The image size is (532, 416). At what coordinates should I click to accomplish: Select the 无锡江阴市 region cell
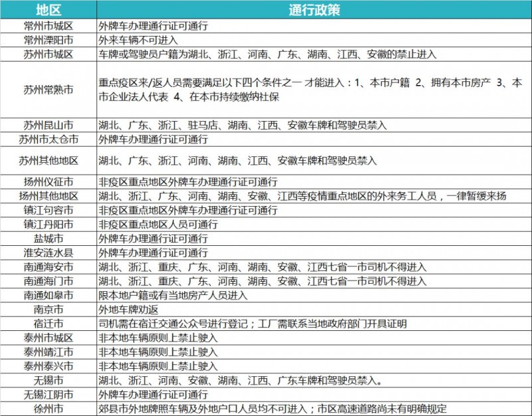[49, 395]
